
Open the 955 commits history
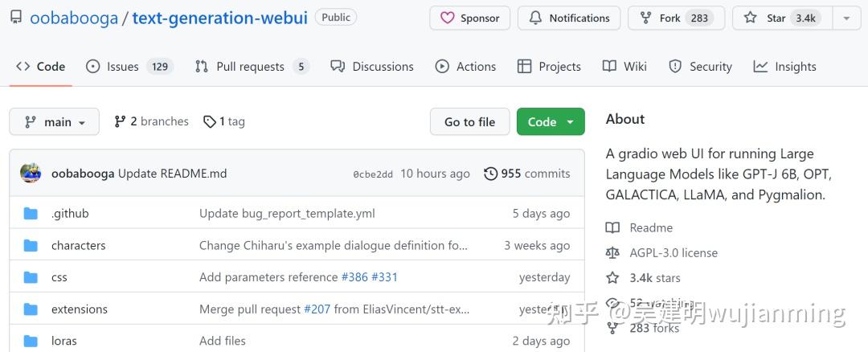(x=527, y=174)
